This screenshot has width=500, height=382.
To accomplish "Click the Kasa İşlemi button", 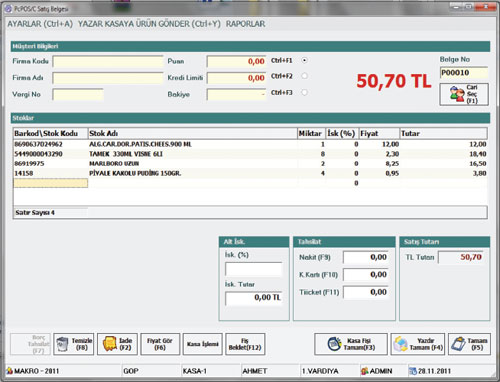I will click(x=203, y=344).
